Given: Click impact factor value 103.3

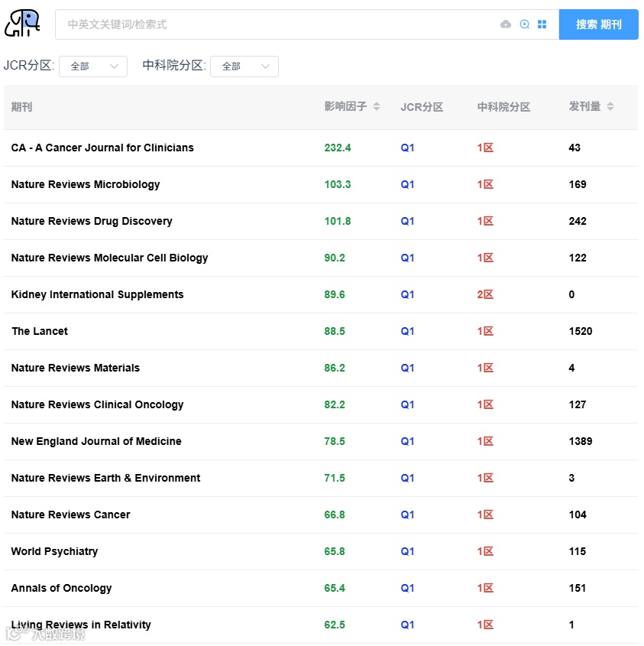Looking at the screenshot, I should [x=337, y=184].
